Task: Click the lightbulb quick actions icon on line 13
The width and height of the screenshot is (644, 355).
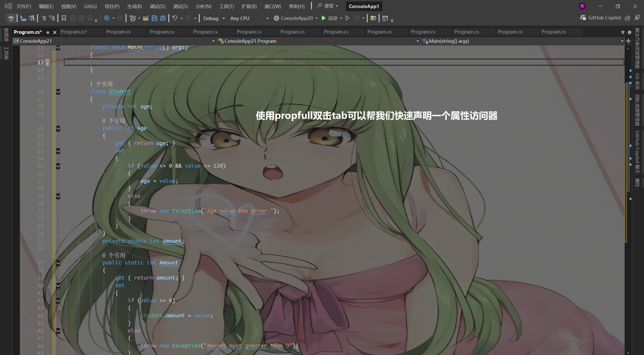Action: tap(47, 62)
